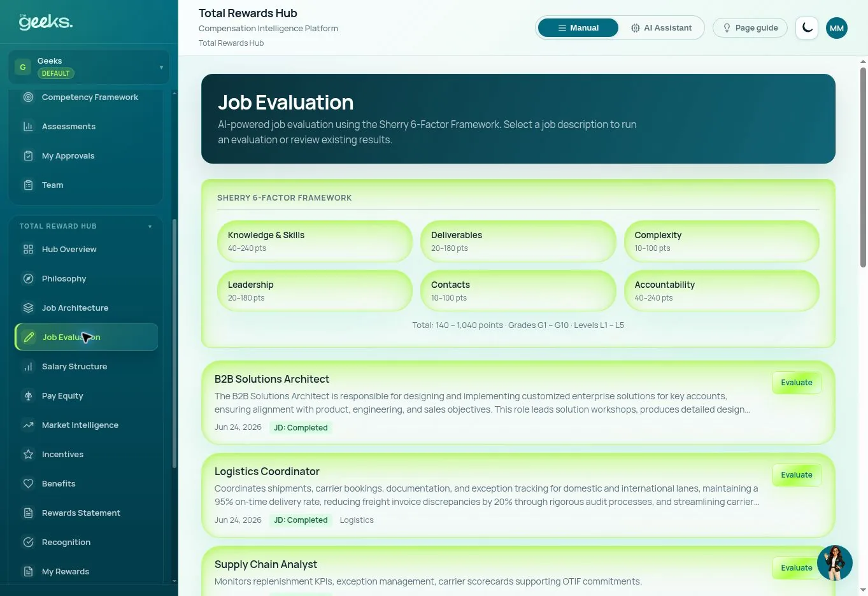Click JD: Completed badge on B2B card

301,428
